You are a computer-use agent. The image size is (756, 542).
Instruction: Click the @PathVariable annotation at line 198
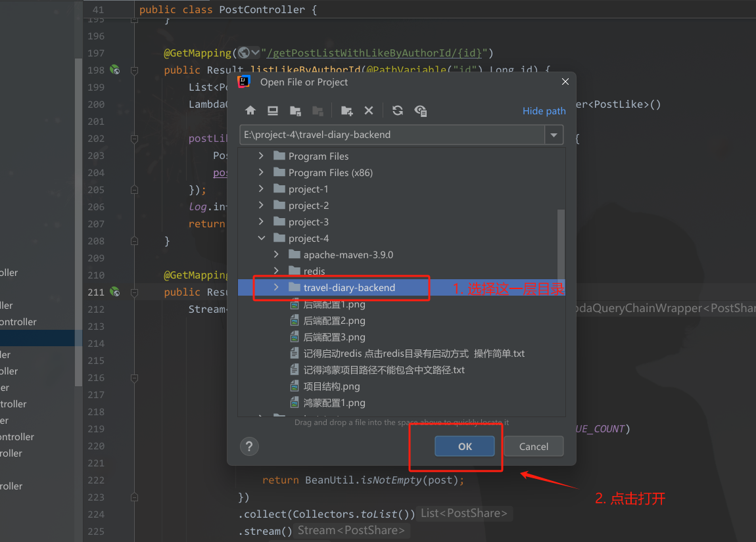pyautogui.click(x=407, y=70)
